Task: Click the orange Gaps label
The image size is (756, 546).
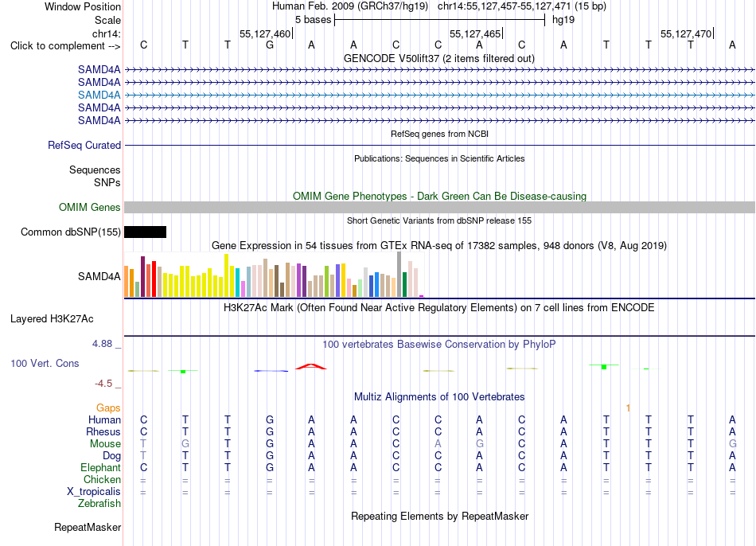Action: point(108,408)
